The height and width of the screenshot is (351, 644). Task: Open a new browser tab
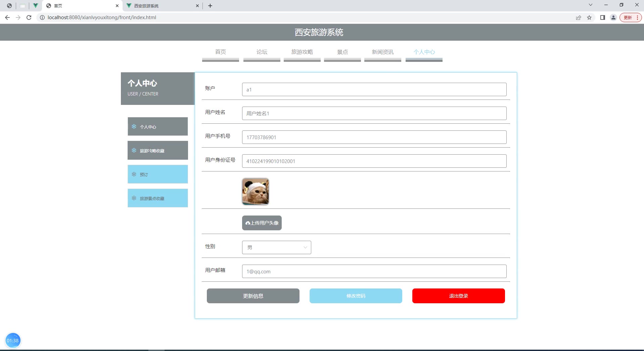(210, 6)
